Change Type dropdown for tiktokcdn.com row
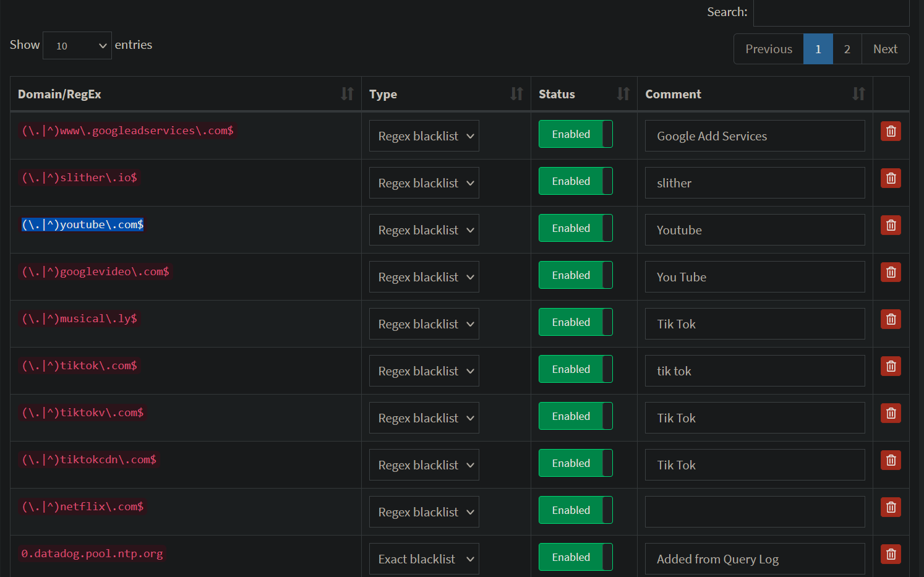This screenshot has width=924, height=577. (424, 465)
